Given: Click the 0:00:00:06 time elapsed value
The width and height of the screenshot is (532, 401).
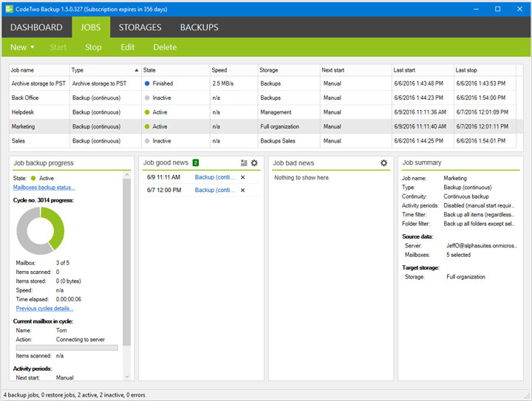Looking at the screenshot, I should 69,299.
